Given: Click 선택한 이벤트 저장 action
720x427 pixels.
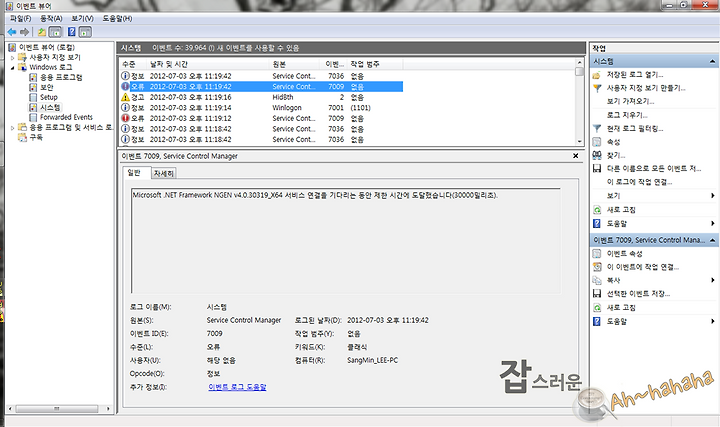Looking at the screenshot, I should pyautogui.click(x=638, y=293).
